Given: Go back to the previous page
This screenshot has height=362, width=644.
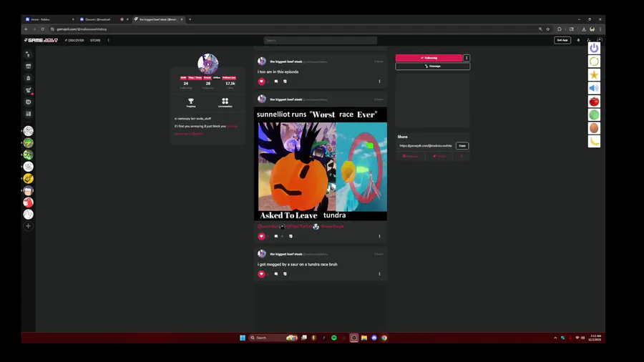Looking at the screenshot, I should coord(26,29).
